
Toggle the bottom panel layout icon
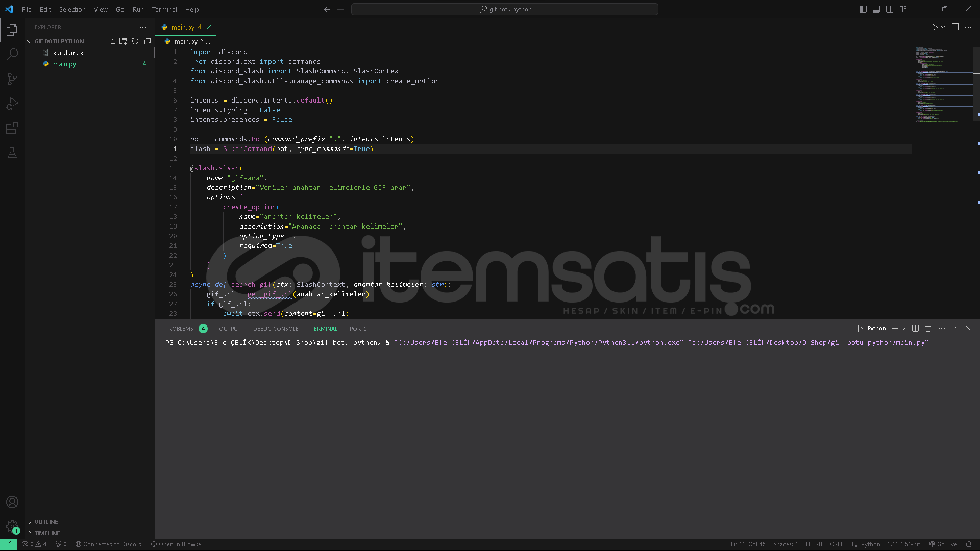(x=876, y=9)
